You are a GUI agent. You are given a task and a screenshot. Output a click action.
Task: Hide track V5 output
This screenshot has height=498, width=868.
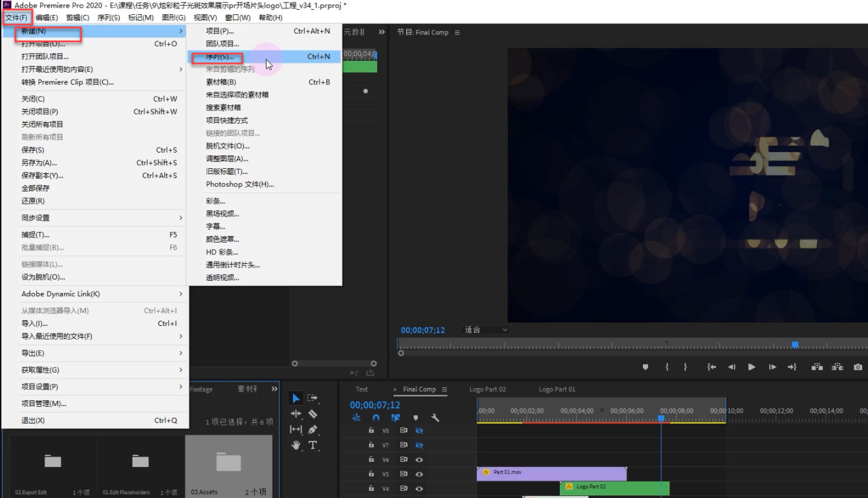click(419, 474)
